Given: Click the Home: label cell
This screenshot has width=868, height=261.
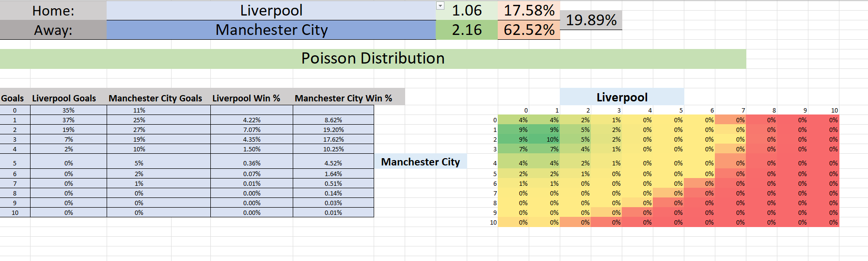Looking at the screenshot, I should tap(53, 10).
